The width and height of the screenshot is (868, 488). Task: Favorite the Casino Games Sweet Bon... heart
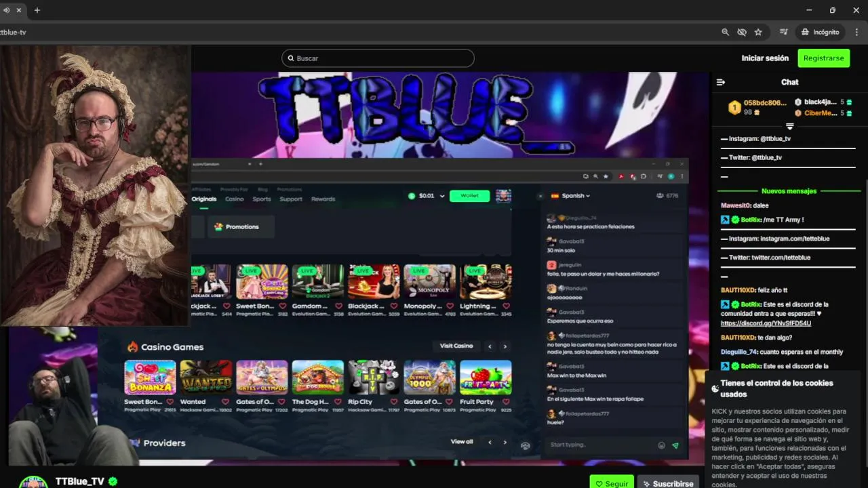pyautogui.click(x=170, y=402)
